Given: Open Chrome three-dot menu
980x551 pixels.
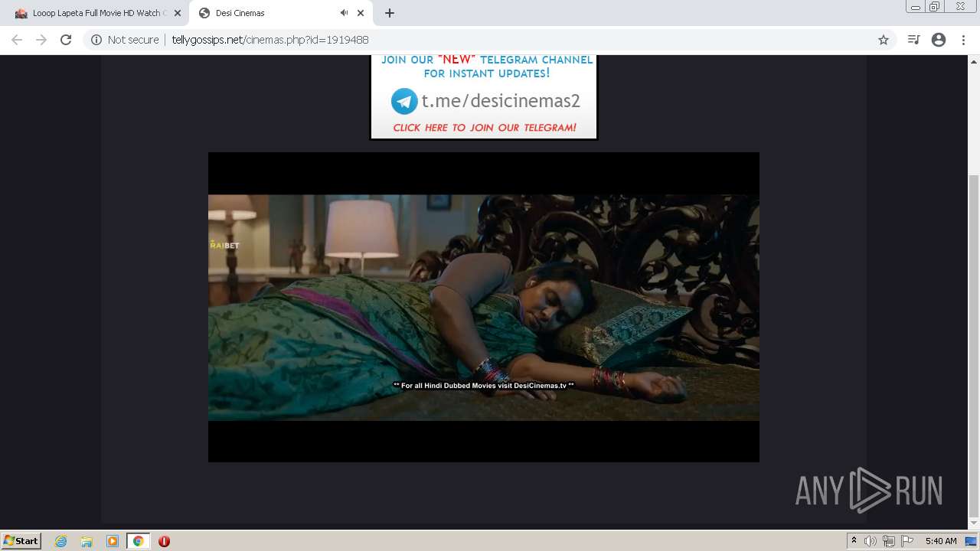Looking at the screenshot, I should (x=963, y=40).
